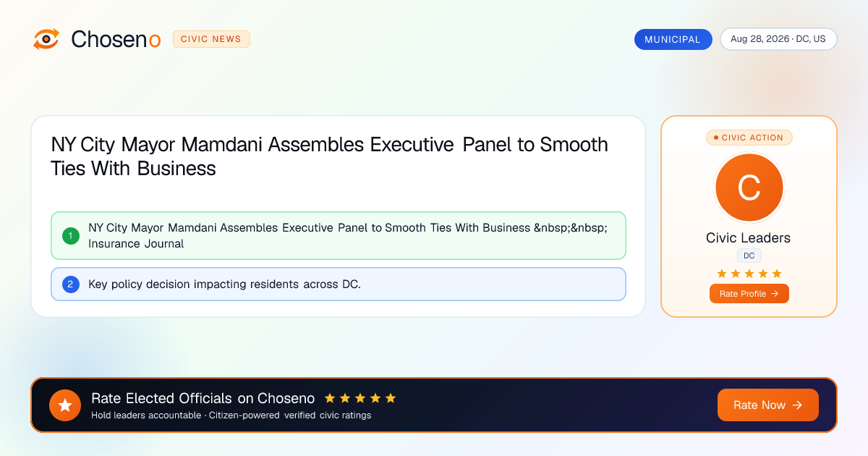Click the star rating in bottom banner
This screenshot has width=868, height=456.
[x=360, y=398]
